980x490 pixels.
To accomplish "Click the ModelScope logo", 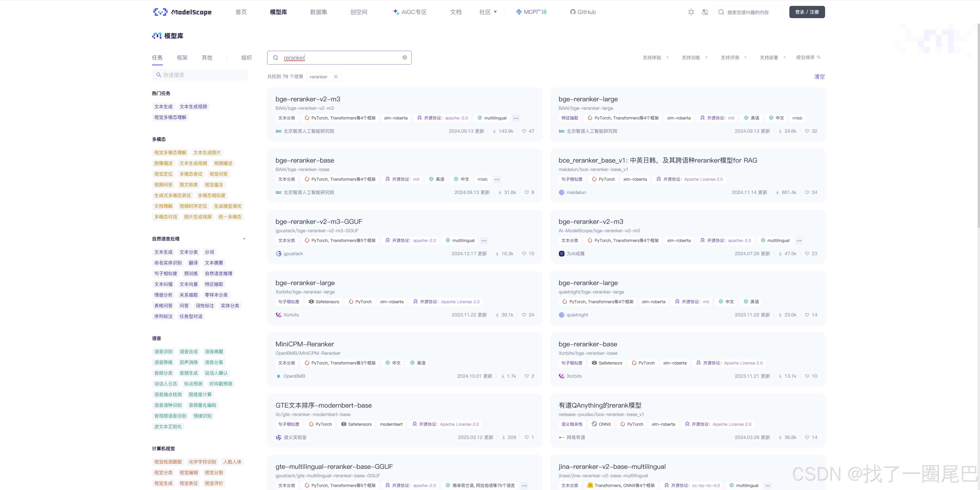I will [182, 12].
